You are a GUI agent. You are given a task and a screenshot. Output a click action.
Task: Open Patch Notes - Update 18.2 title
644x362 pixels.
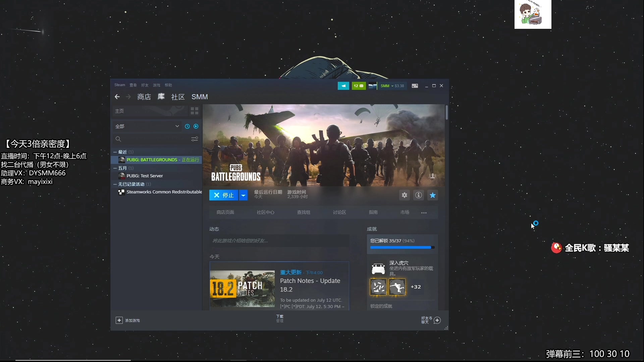310,285
